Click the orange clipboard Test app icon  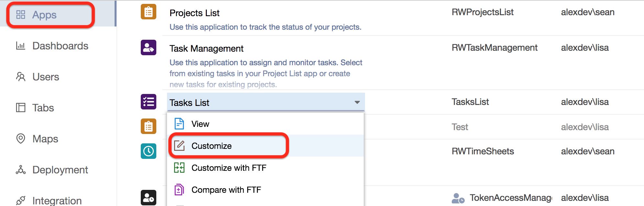click(x=149, y=126)
